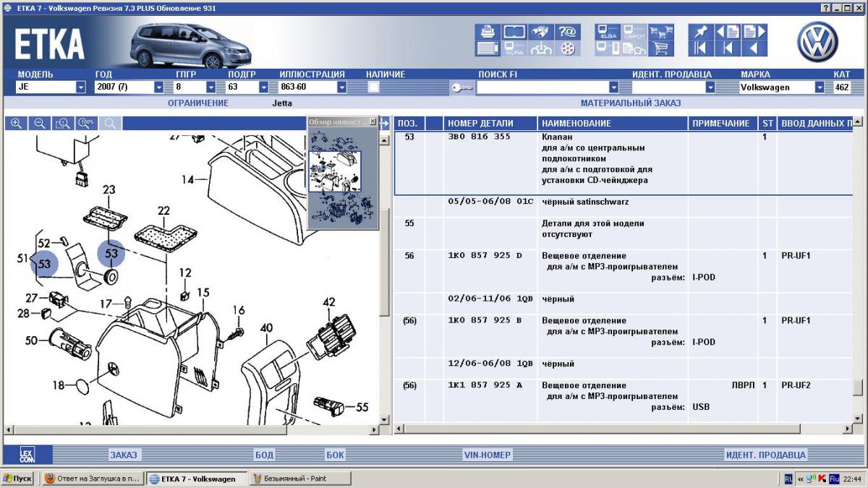This screenshot has height=488, width=868.
Task: Go to previous page document icon
Action: pyautogui.click(x=728, y=32)
